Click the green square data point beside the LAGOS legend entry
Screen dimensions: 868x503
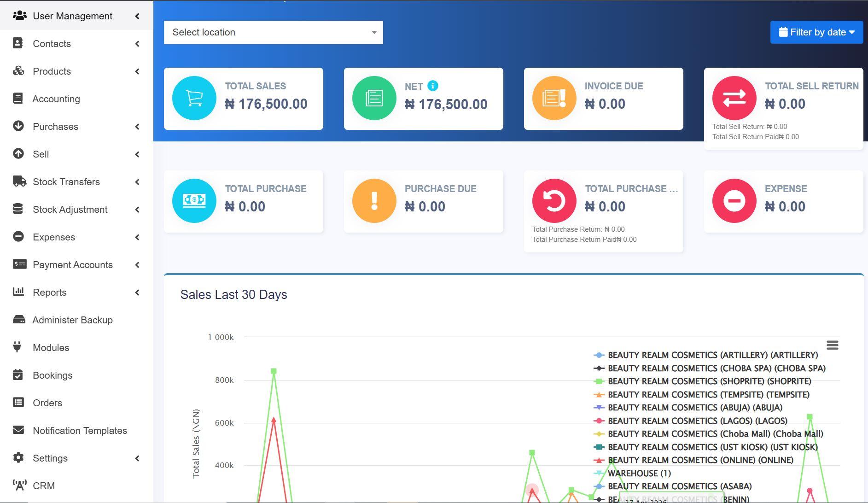810,417
